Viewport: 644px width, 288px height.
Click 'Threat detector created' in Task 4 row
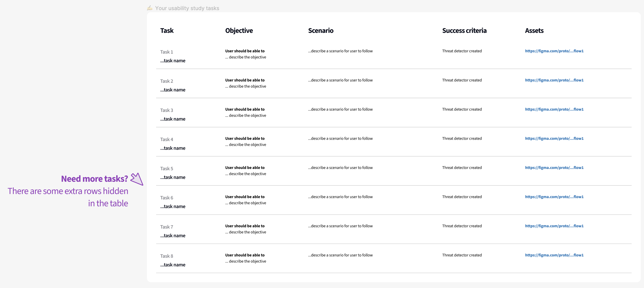tap(462, 139)
